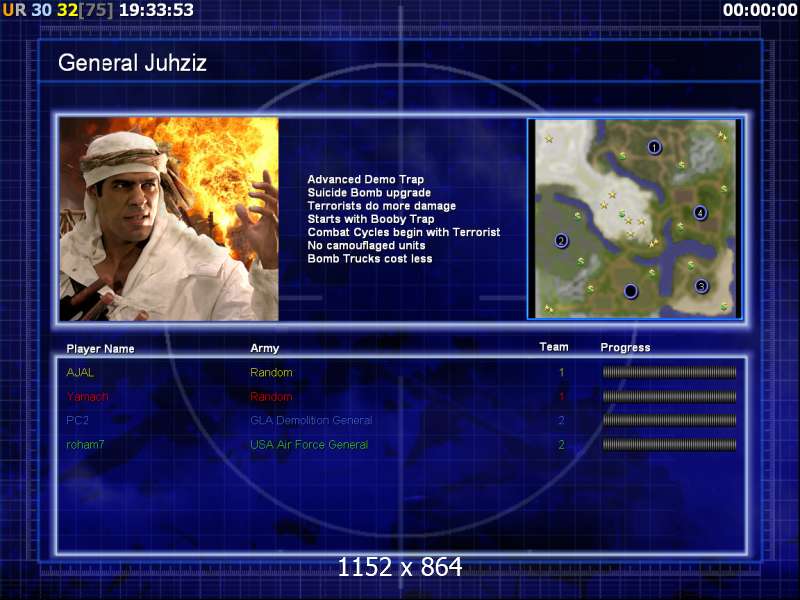
Task: Select player name roham7
Action: tap(85, 444)
